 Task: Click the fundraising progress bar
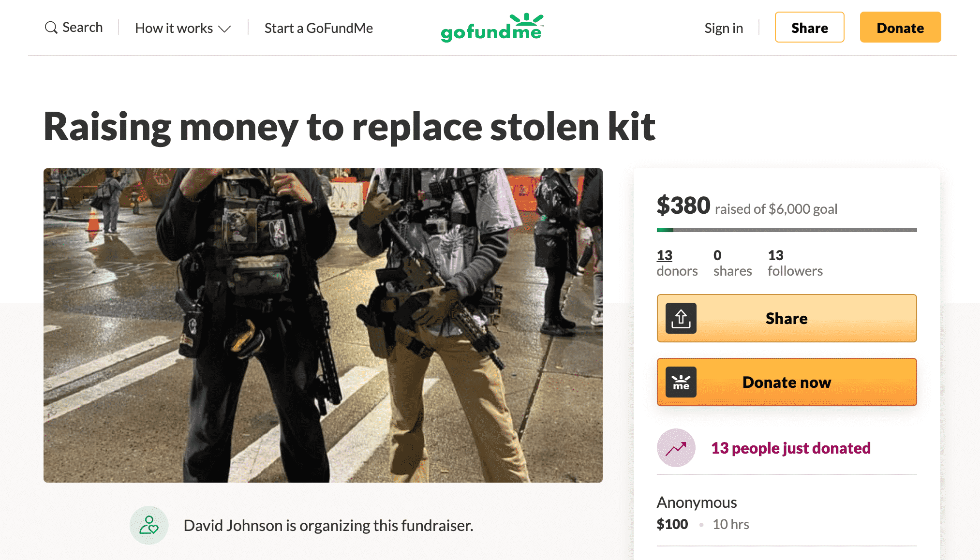click(x=787, y=230)
